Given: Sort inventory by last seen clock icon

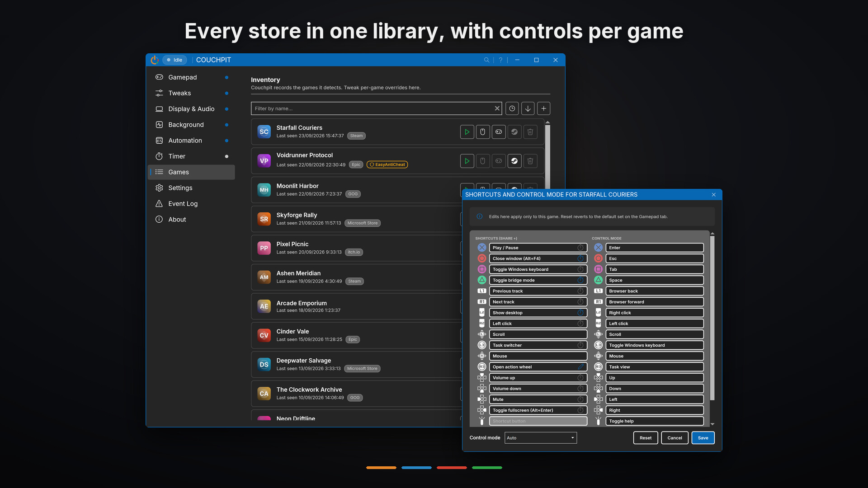Looking at the screenshot, I should 512,108.
